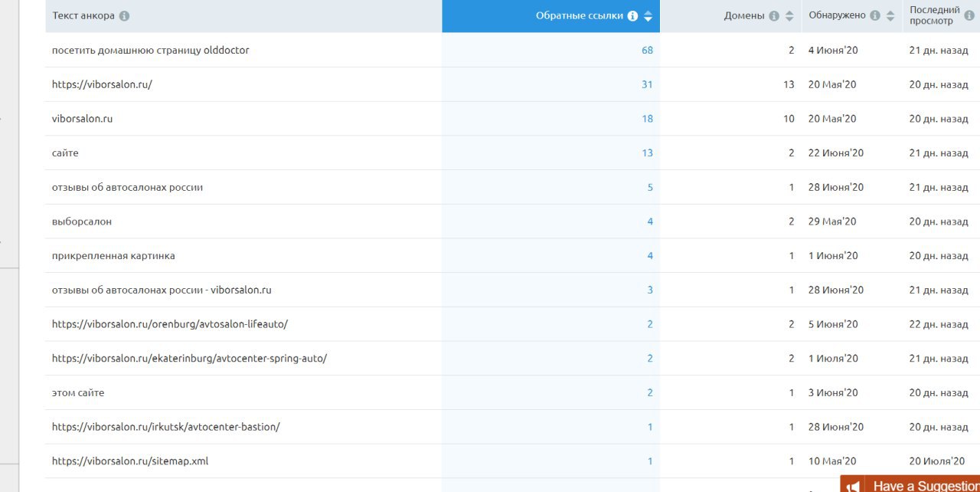
Task: Open backlinks count 31 link
Action: point(647,85)
